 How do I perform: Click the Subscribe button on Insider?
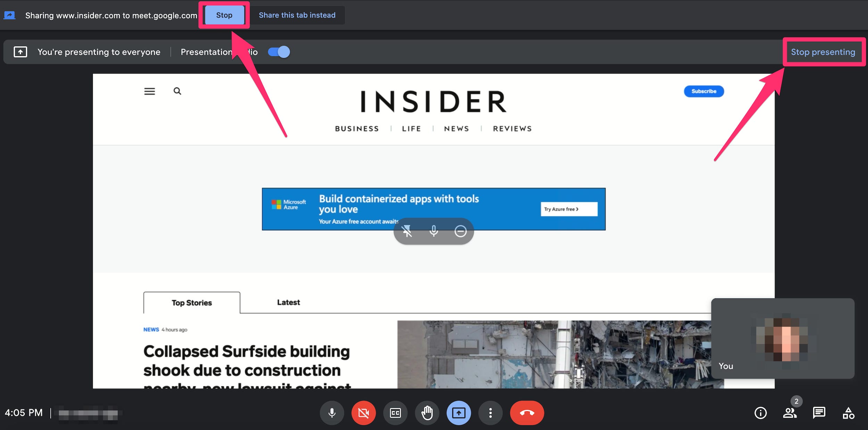pos(703,91)
